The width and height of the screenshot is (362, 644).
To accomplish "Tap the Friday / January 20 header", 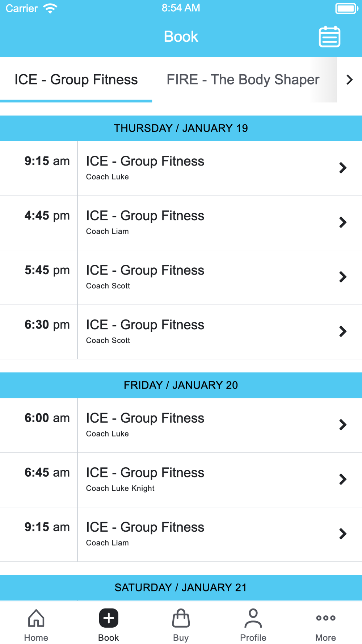I will tap(181, 385).
